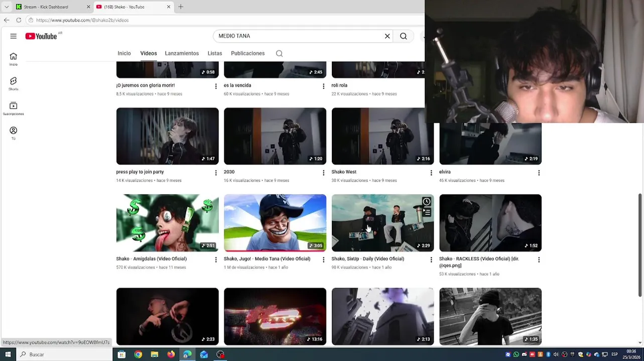Go to Inicio in the sidebar
Viewport: 644px width, 361px height.
[x=14, y=59]
